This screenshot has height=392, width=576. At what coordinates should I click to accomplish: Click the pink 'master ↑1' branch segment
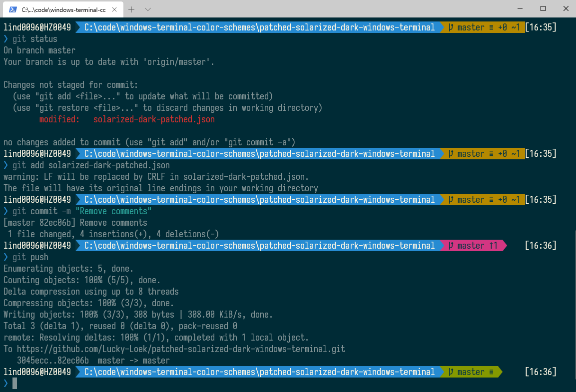[473, 246]
